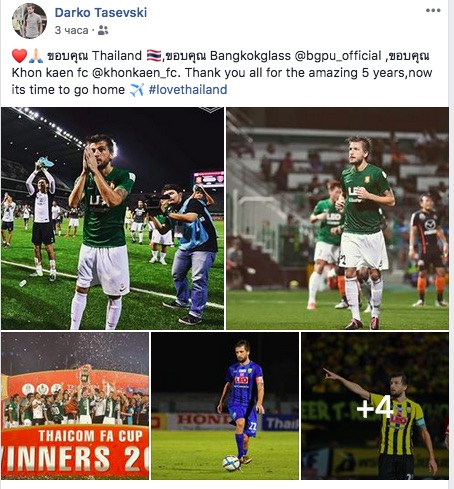454x489 pixels.
Task: Click the #lovethailand hashtag
Action: click(188, 90)
